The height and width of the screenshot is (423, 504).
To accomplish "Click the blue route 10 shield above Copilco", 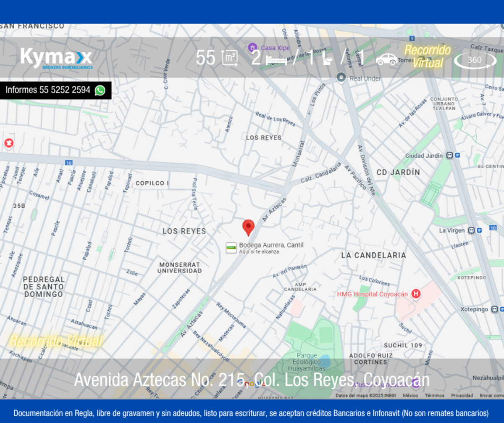I will pyautogui.click(x=68, y=162).
